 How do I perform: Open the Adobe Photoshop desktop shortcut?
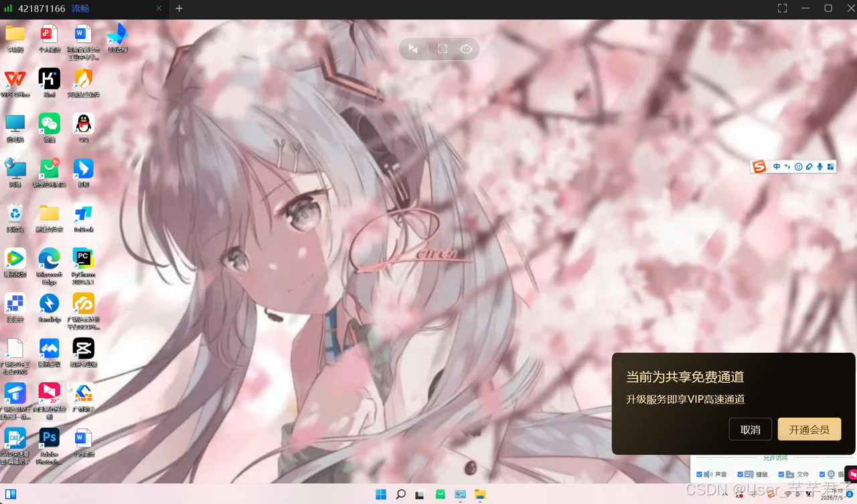(x=49, y=446)
